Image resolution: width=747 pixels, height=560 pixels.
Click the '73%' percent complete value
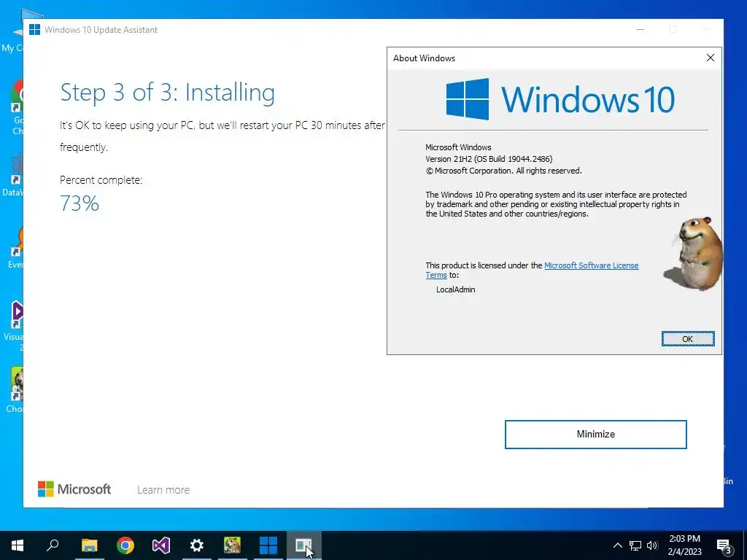[x=80, y=203]
